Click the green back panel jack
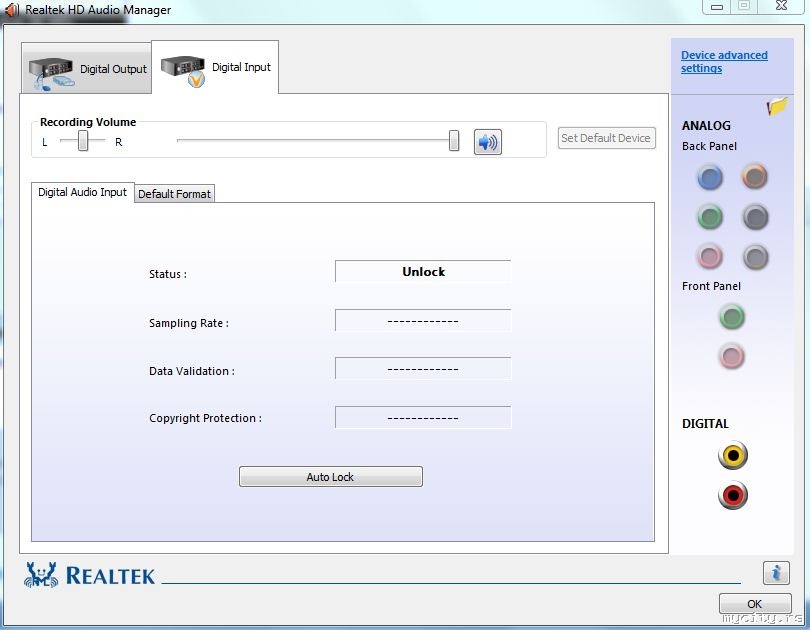The width and height of the screenshot is (810, 630). 710,217
